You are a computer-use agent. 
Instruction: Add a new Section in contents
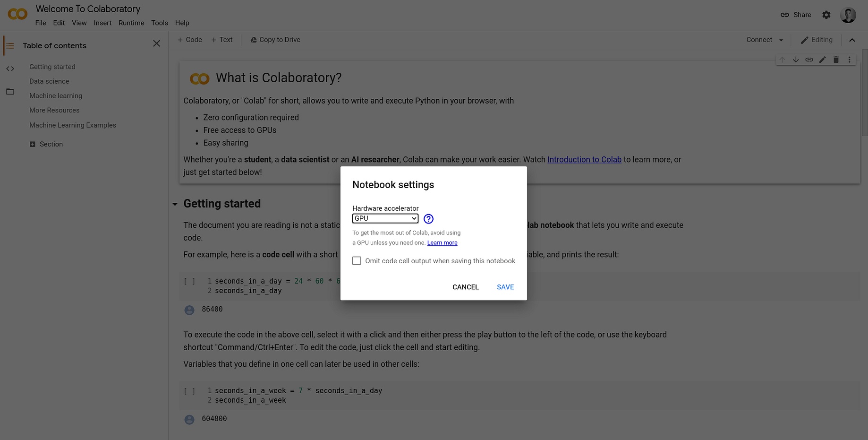46,144
